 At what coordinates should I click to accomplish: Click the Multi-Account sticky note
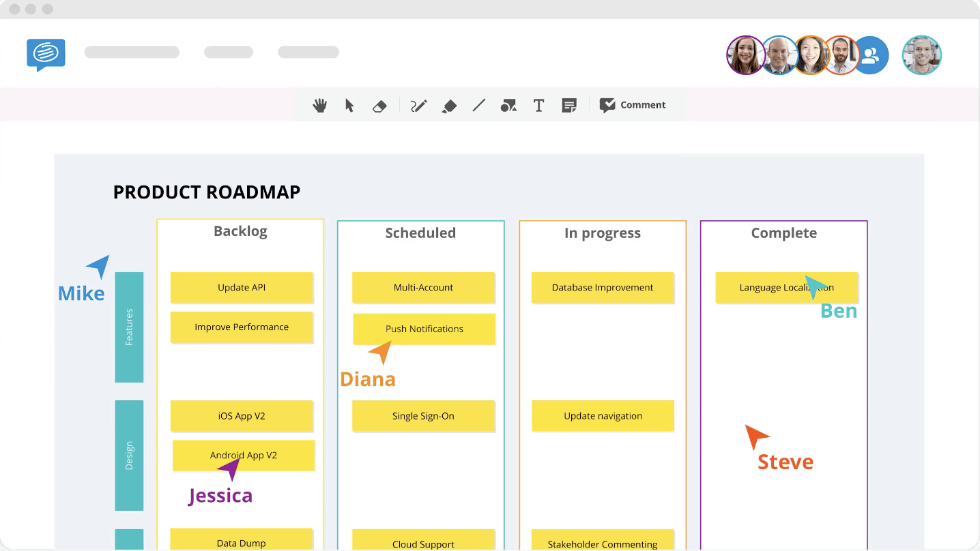(x=423, y=288)
